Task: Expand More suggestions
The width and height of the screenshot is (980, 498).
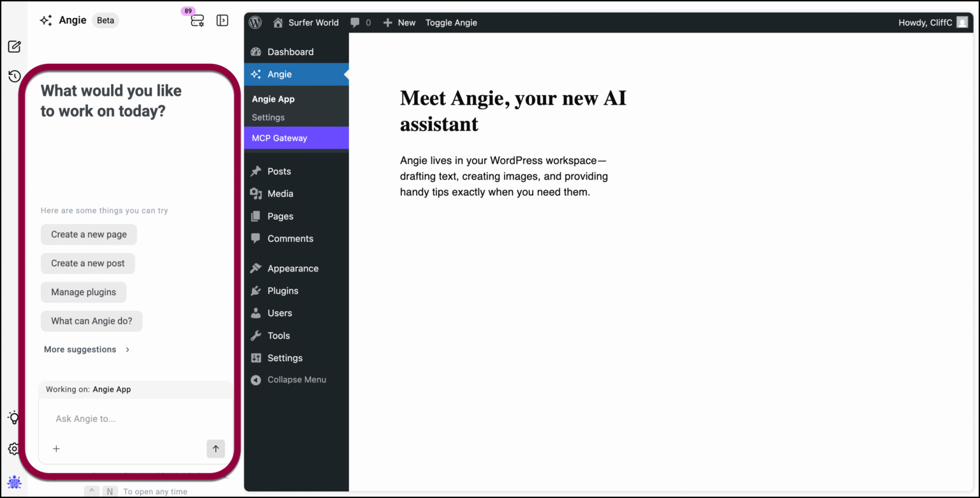Action: point(87,350)
